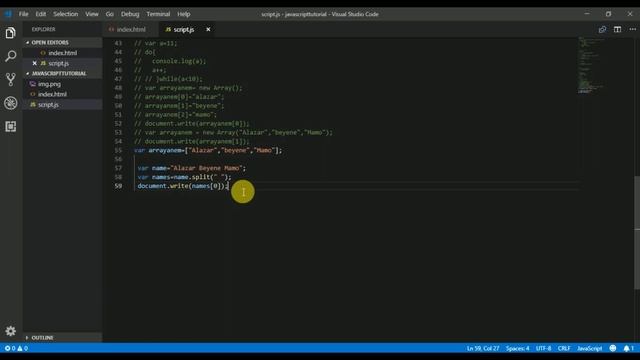The image size is (640, 360).
Task: Click names=name.split on line 58
Action: pos(181,177)
